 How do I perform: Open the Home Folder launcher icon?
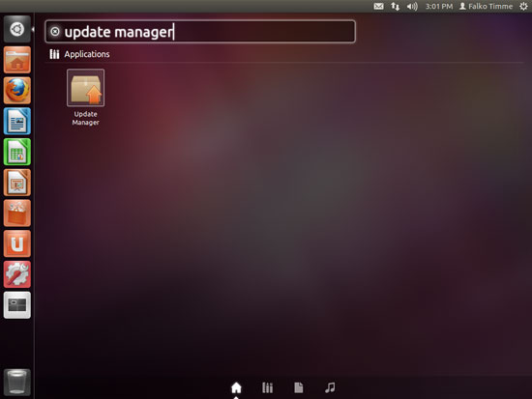(17, 60)
